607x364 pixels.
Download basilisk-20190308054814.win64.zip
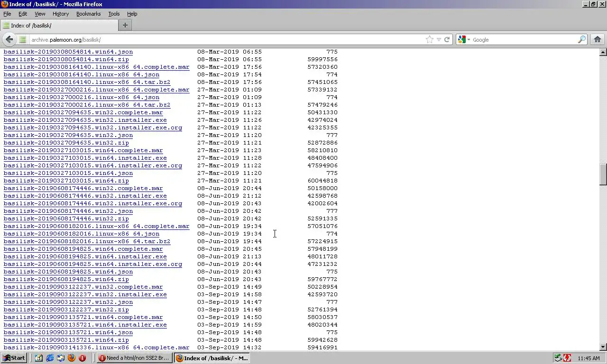coord(66,59)
